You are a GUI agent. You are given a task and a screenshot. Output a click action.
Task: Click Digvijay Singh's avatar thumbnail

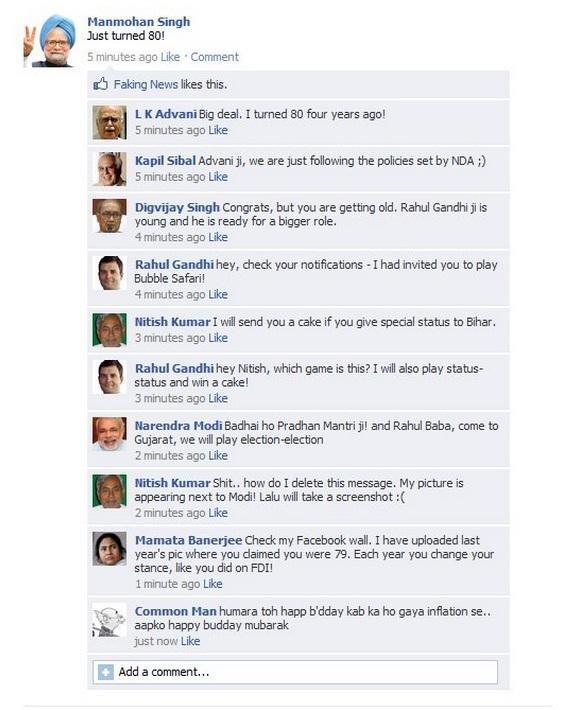pos(110,216)
